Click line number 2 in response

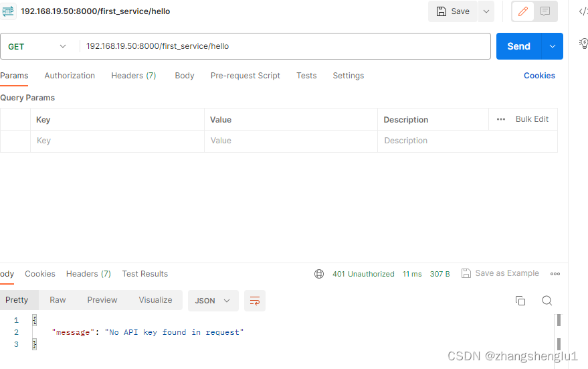click(x=16, y=332)
